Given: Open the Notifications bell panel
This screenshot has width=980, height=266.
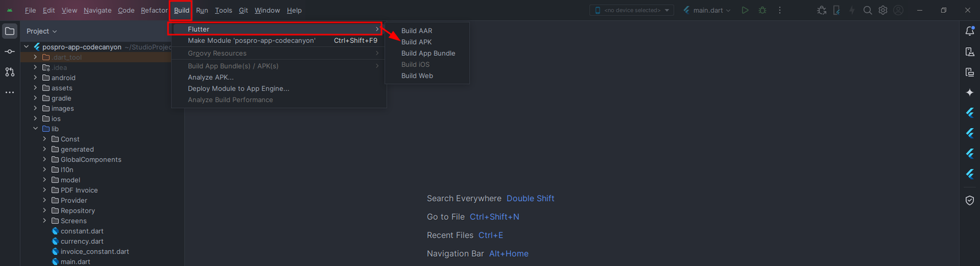Looking at the screenshot, I should click(970, 31).
